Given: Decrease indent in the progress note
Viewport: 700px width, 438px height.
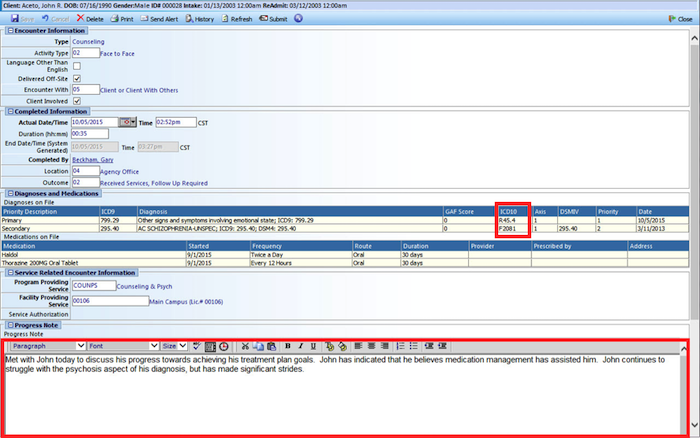Looking at the screenshot, I should click(429, 346).
